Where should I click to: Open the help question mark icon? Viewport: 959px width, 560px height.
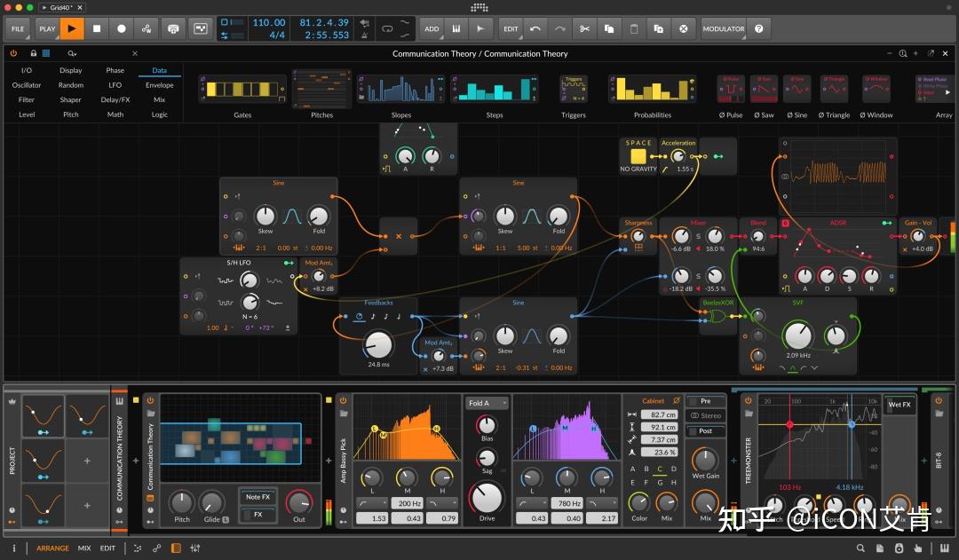758,28
